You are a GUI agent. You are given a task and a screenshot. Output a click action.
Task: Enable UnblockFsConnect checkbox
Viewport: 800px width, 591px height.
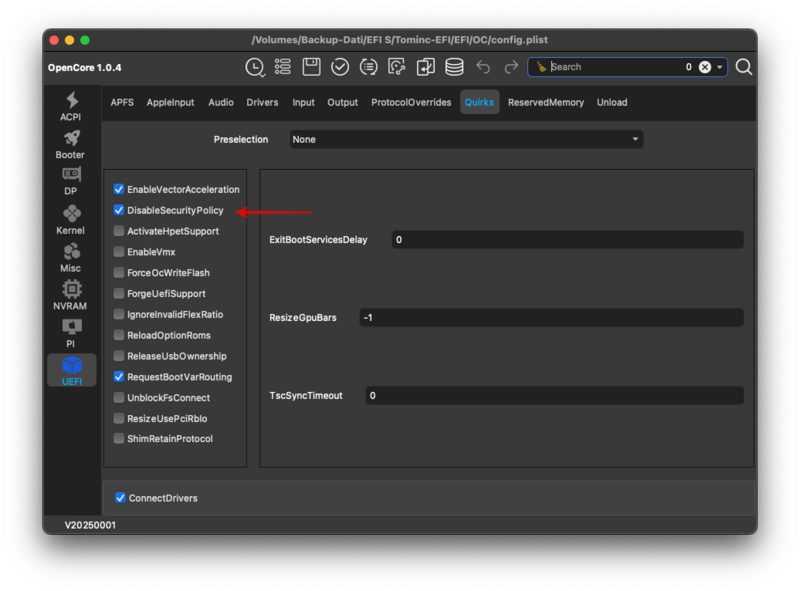(x=119, y=398)
